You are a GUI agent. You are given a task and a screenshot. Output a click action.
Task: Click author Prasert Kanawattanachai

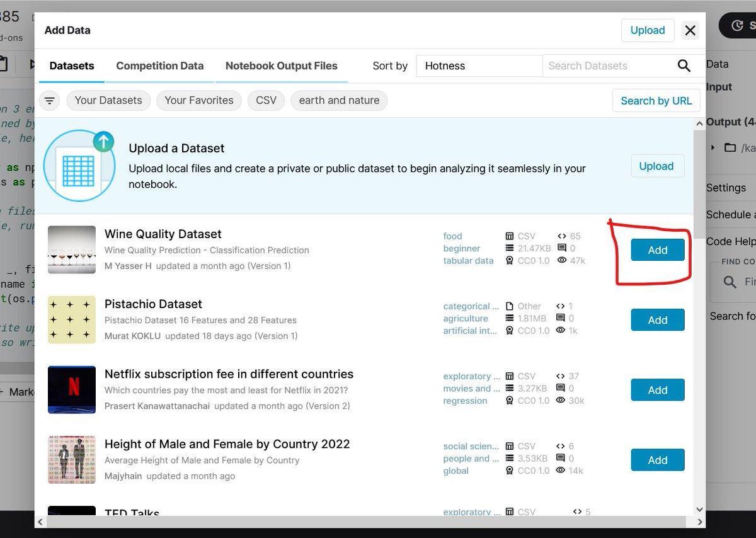(x=157, y=406)
